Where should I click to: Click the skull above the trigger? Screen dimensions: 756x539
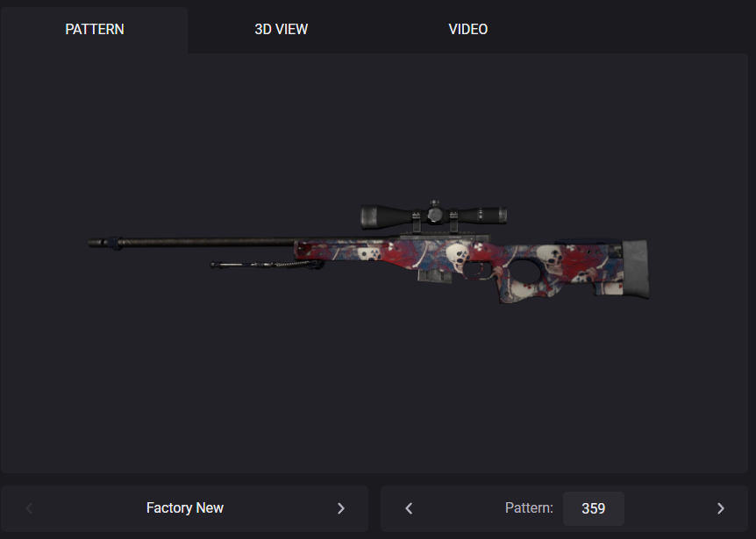point(457,256)
